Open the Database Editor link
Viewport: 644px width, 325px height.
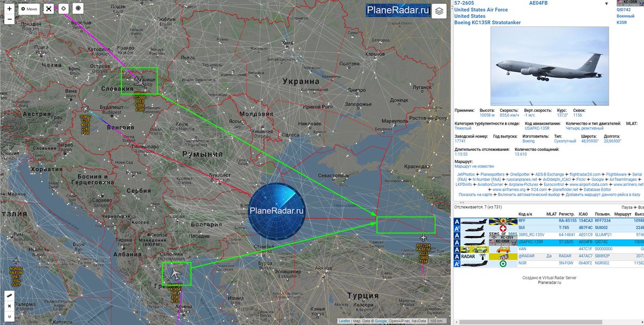597,190
